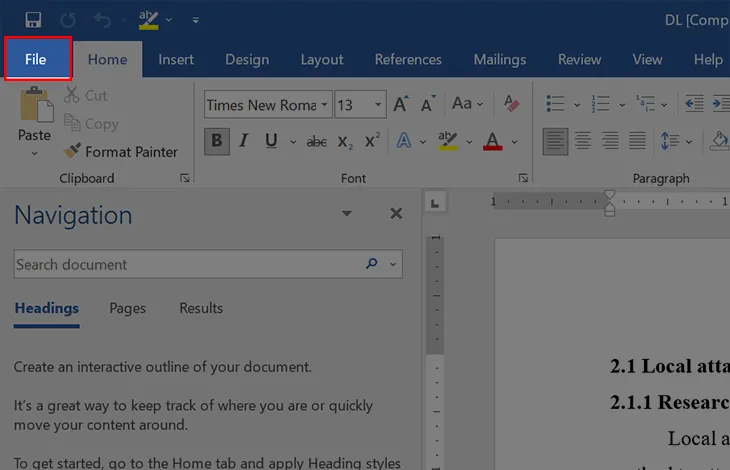
Task: Open the View ribbon tab
Action: click(647, 60)
